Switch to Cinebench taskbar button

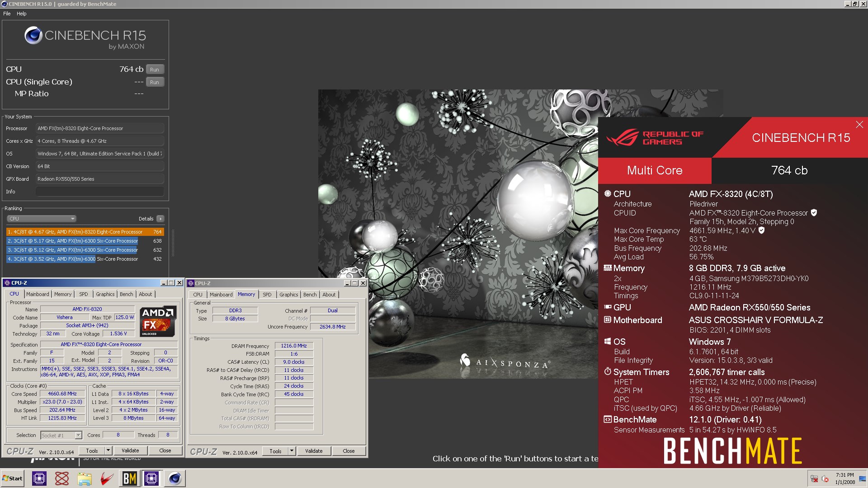[175, 479]
